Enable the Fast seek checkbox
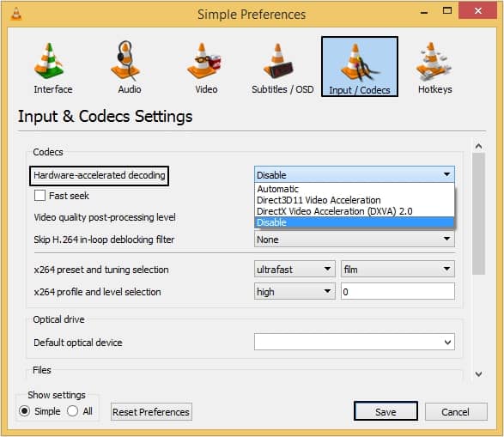This screenshot has height=437, width=504. (x=39, y=196)
